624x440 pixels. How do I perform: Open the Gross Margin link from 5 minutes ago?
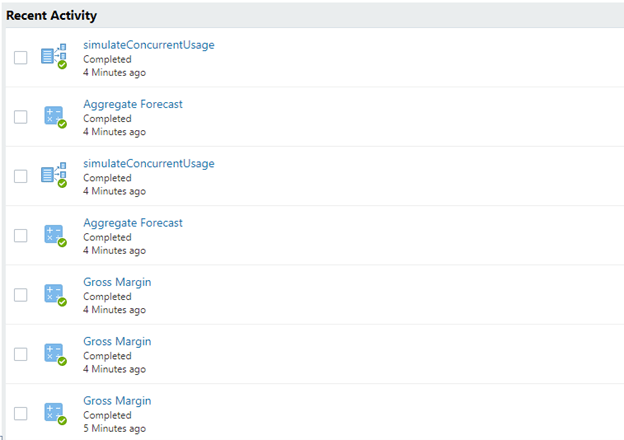click(117, 401)
